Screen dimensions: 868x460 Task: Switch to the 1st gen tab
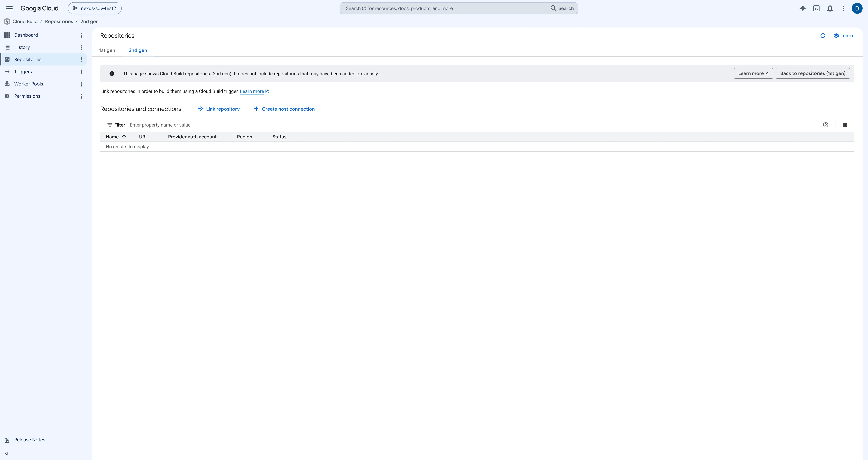click(x=107, y=50)
